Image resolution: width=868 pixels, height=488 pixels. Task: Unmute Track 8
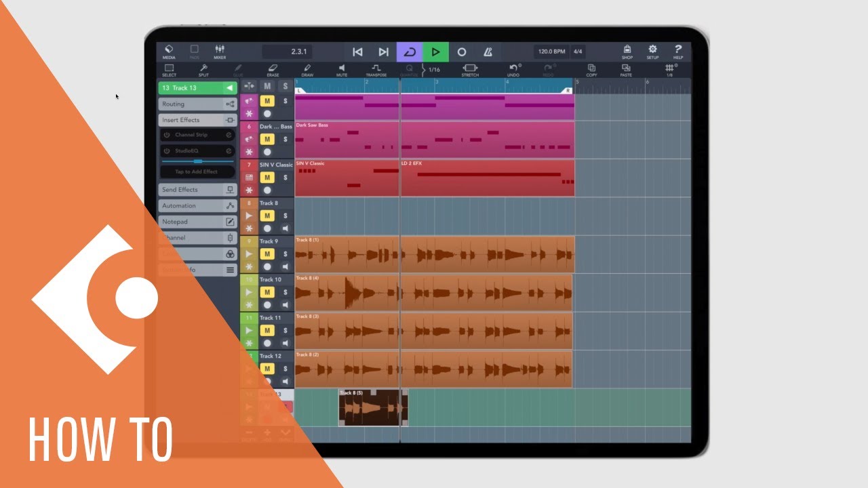[x=267, y=216]
